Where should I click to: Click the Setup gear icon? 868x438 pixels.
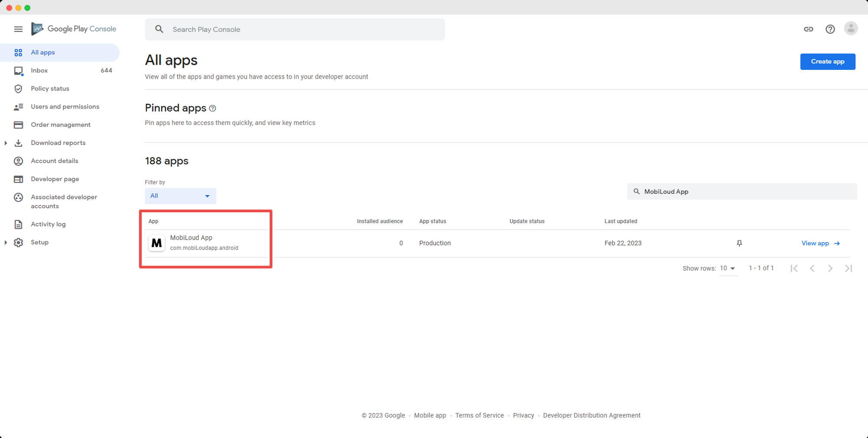pos(18,243)
